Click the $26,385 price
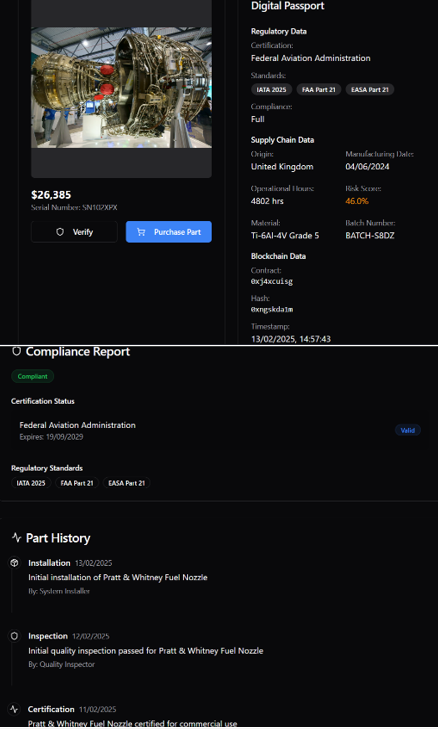Screen dimensions: 438x729 click(51, 195)
